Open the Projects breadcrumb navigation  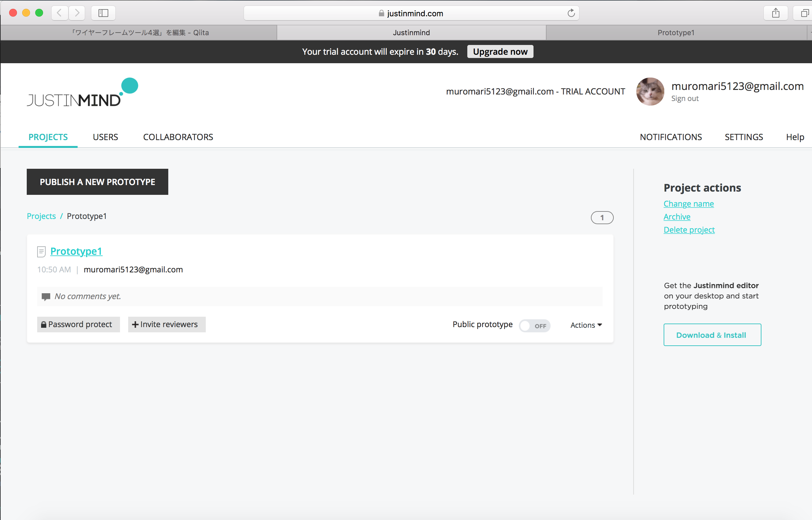click(41, 215)
